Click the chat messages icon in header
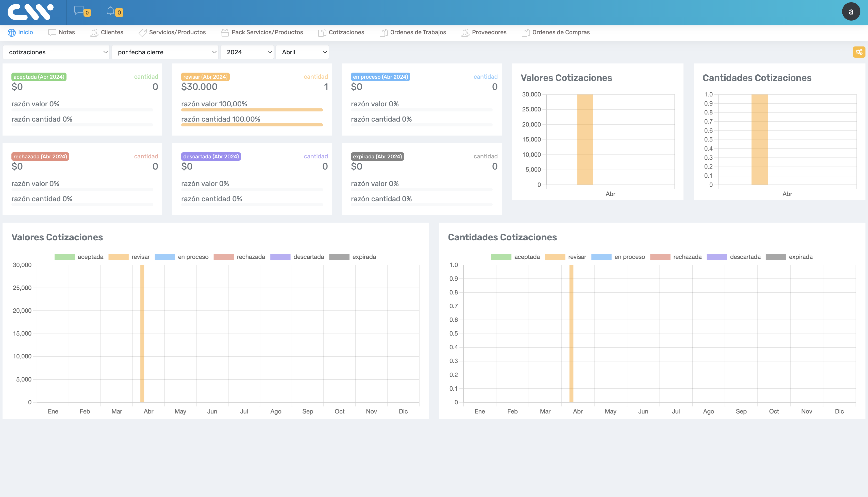 (79, 11)
